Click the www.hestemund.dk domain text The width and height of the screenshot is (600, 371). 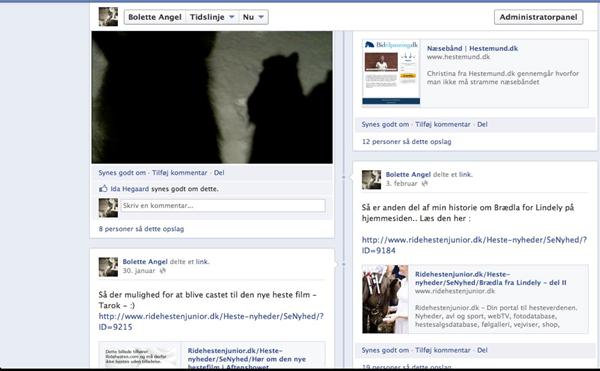[458, 57]
